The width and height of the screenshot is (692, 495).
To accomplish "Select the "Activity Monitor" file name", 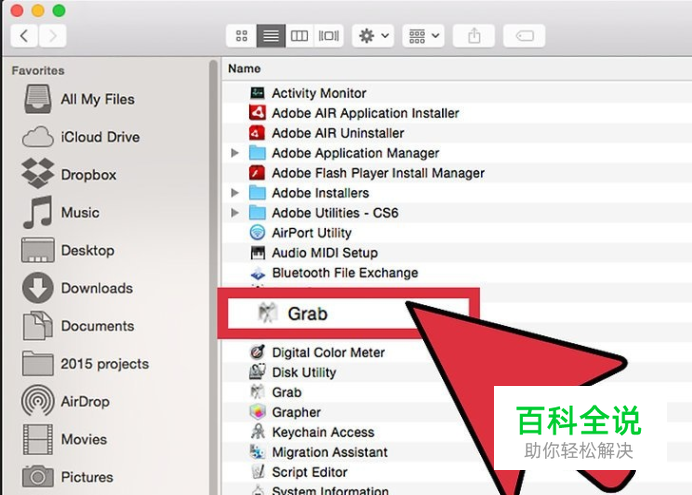I will [319, 93].
